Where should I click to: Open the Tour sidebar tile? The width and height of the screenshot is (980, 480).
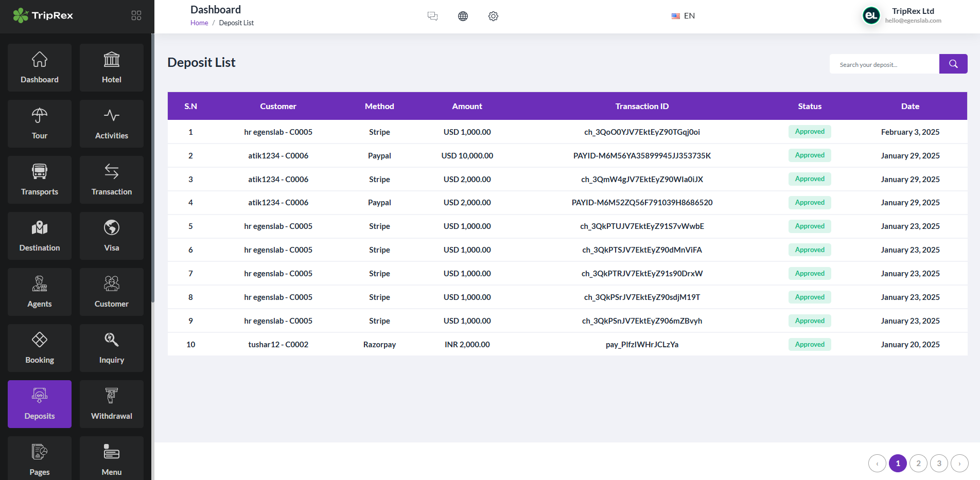pyautogui.click(x=40, y=123)
